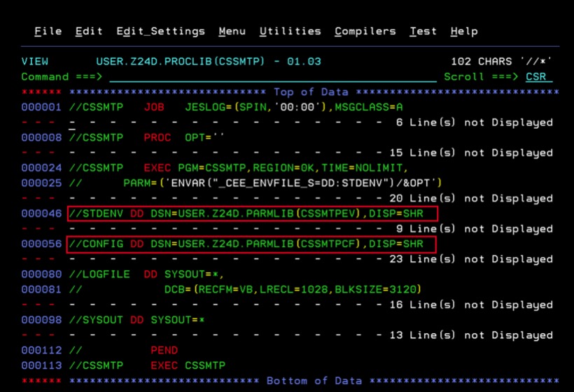Screen dimensions: 574x392
Task: Click the Top of Data marker line
Action: [290, 92]
